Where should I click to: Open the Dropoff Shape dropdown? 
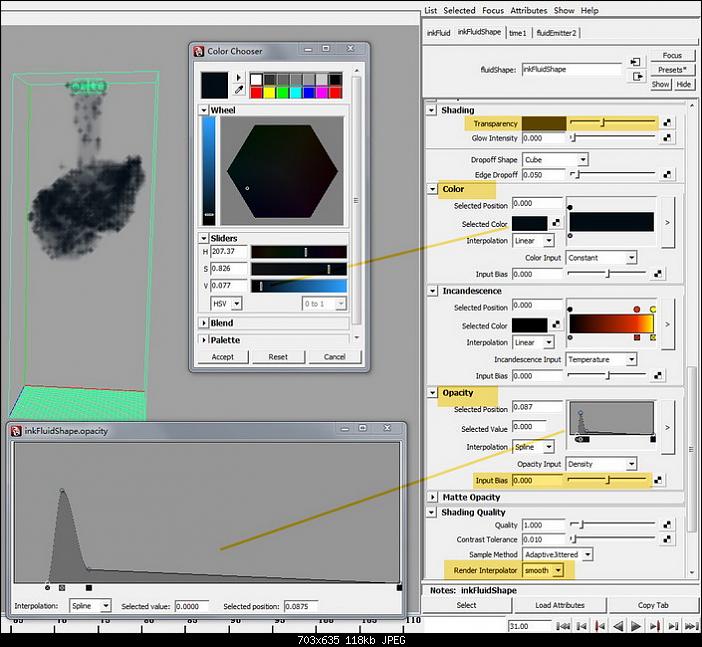pyautogui.click(x=555, y=160)
